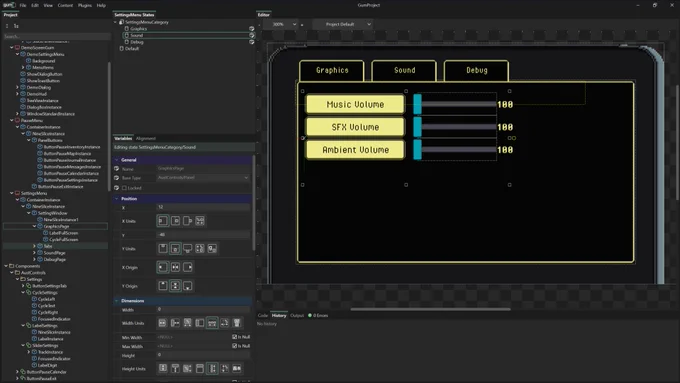
Task: Open the Base Type combo box
Action: point(203,177)
